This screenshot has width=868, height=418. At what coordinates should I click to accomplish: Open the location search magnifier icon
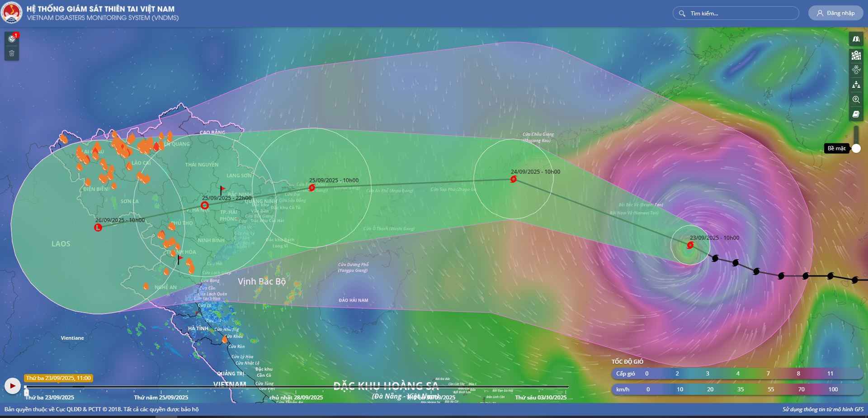pos(856,100)
